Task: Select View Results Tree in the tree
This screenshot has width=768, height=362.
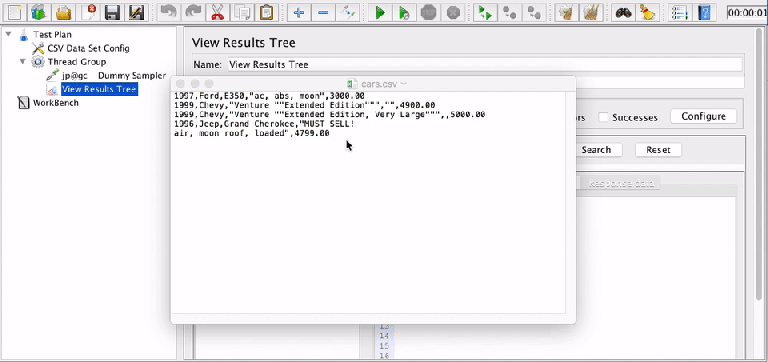Action: coord(99,89)
